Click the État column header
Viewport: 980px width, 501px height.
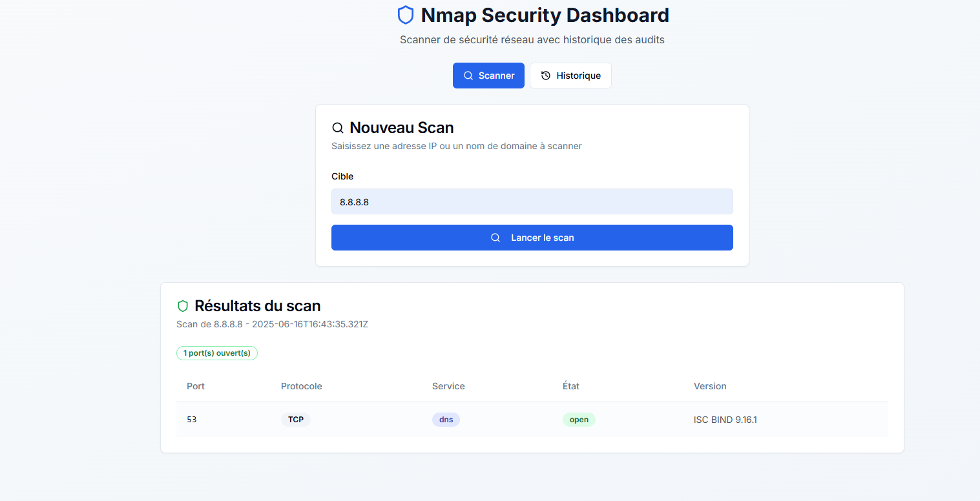(571, 386)
